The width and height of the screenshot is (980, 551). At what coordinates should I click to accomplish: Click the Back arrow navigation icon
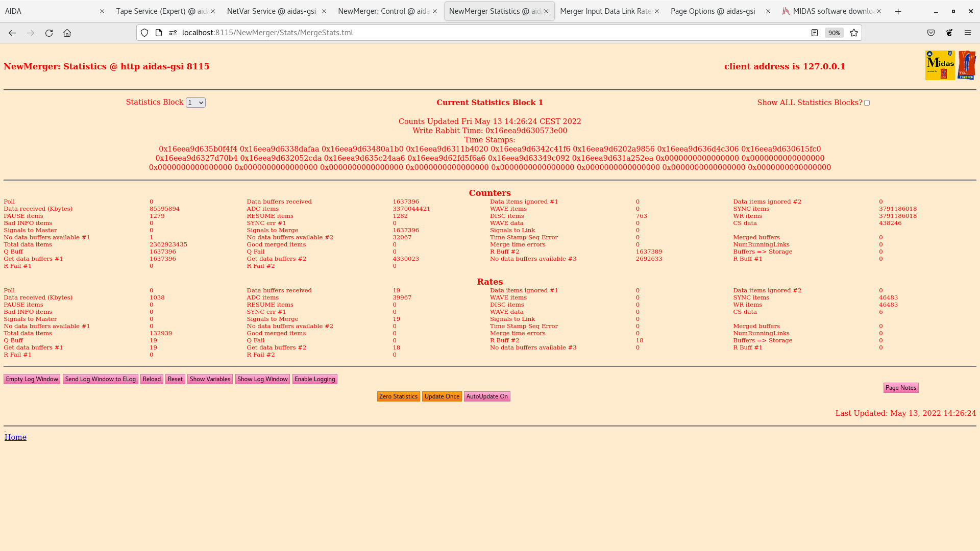click(x=12, y=33)
